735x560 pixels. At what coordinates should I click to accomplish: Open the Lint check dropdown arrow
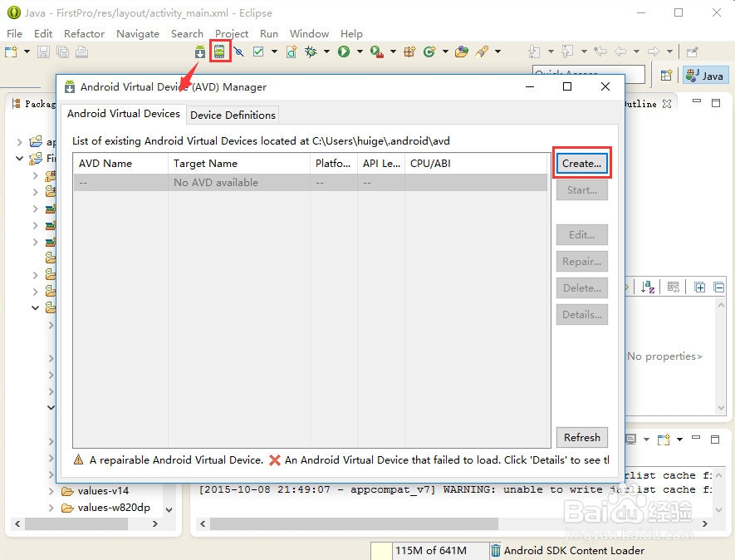(x=274, y=52)
